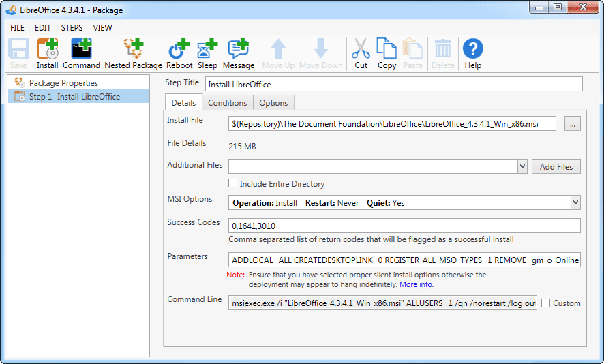604x364 pixels.
Task: Insert a Nested Package step
Action: pos(134,54)
